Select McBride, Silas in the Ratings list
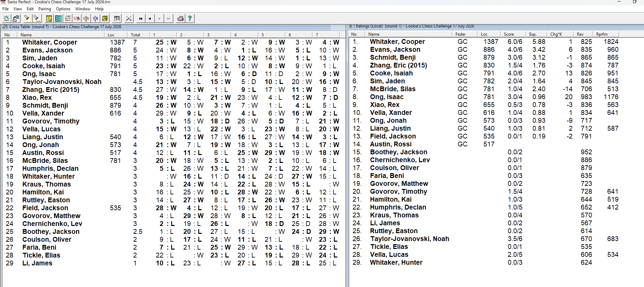 [393, 89]
